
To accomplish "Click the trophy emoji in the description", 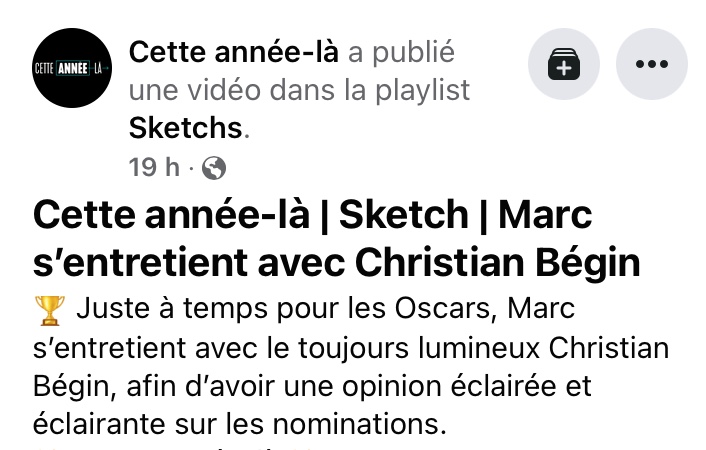I will click(50, 310).
